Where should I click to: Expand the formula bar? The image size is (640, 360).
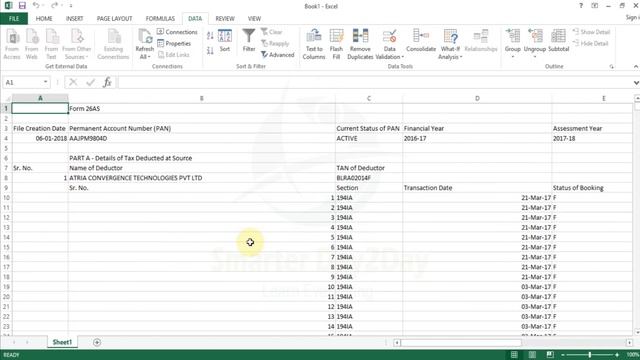coord(636,83)
